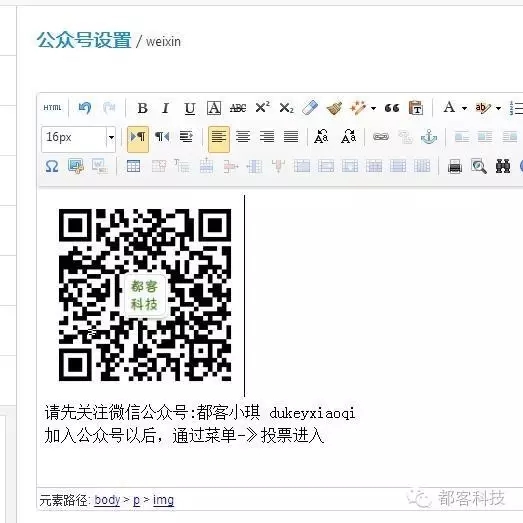Remove hyperlink with unlink icon

click(405, 137)
